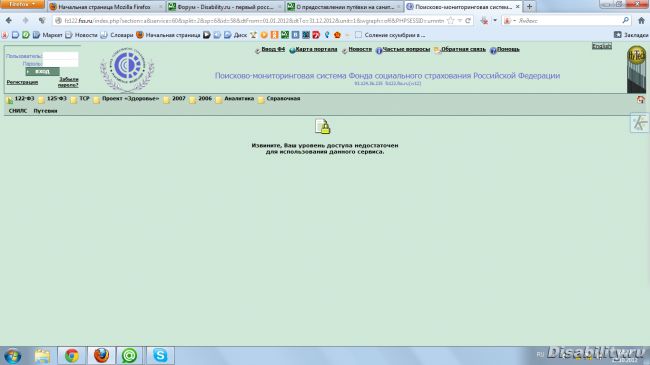Click the fz122.fss.ru address bar
The width and height of the screenshot is (650, 365).
[253, 20]
